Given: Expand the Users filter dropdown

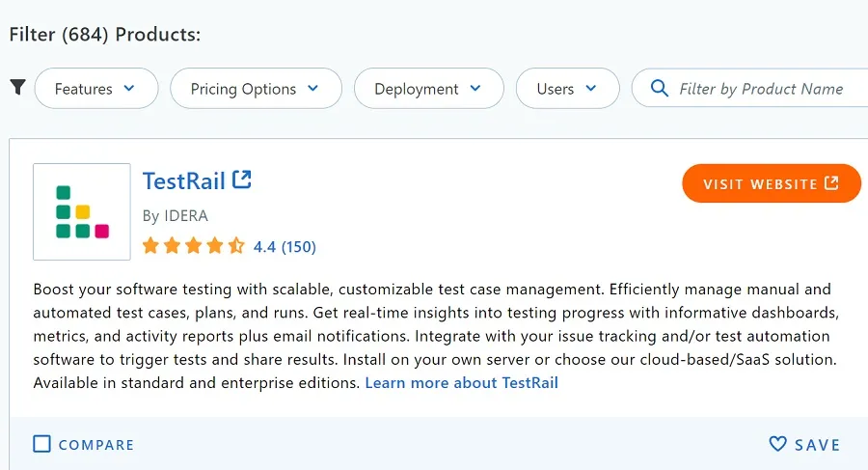Looking at the screenshot, I should point(567,89).
